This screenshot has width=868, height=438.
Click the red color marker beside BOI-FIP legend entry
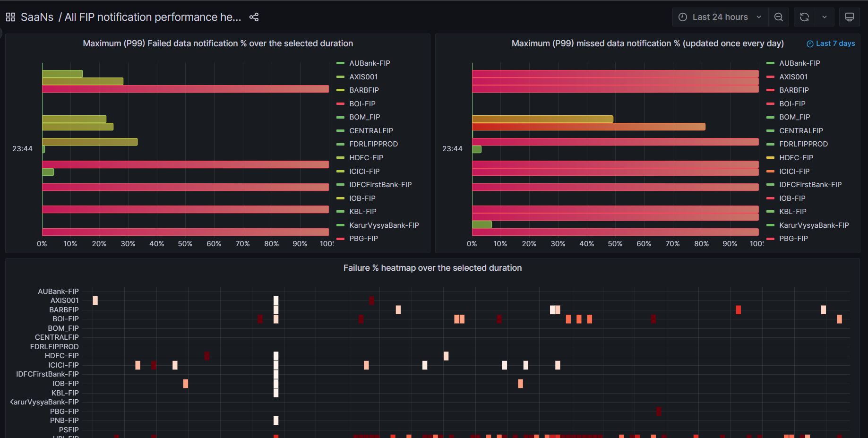pyautogui.click(x=341, y=103)
